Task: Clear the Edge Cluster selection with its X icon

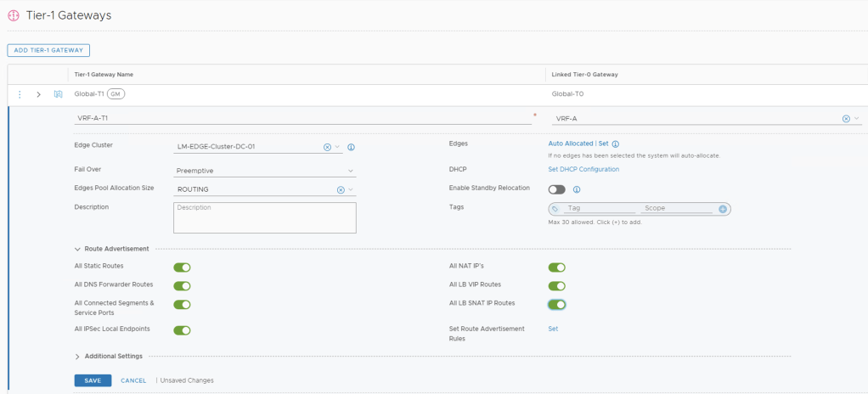Action: click(x=327, y=147)
